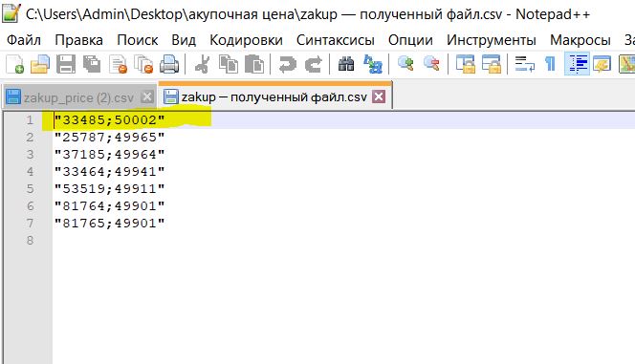Select the zakup — полученный файл.csv tab

click(x=274, y=96)
